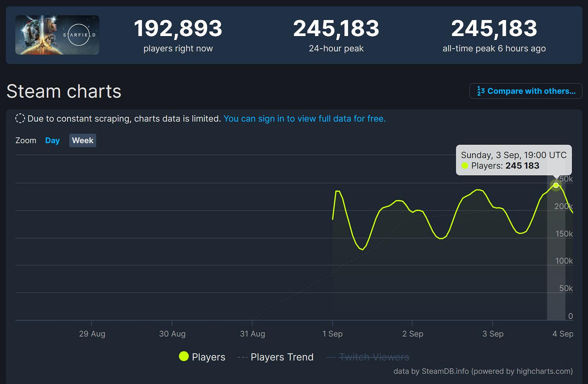Toggle the Players Trend legend item
The image size is (588, 384).
pyautogui.click(x=282, y=357)
